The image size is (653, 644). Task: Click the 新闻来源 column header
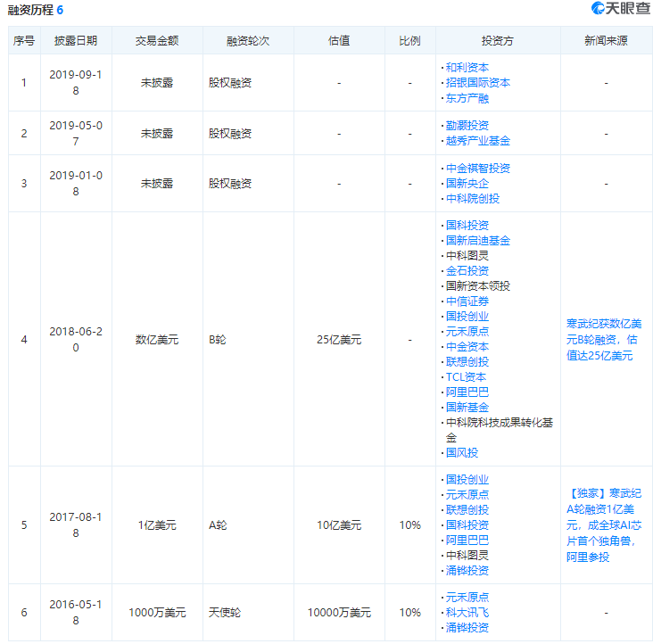[606, 40]
